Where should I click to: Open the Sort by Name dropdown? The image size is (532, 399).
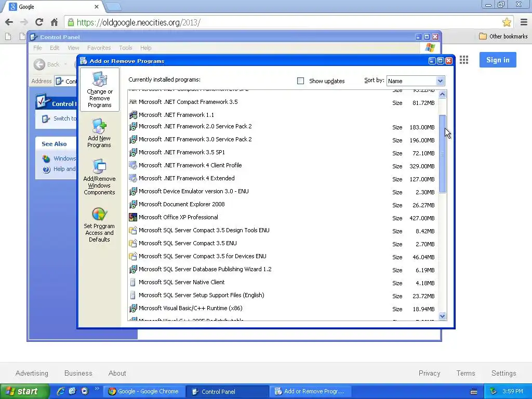click(x=416, y=81)
